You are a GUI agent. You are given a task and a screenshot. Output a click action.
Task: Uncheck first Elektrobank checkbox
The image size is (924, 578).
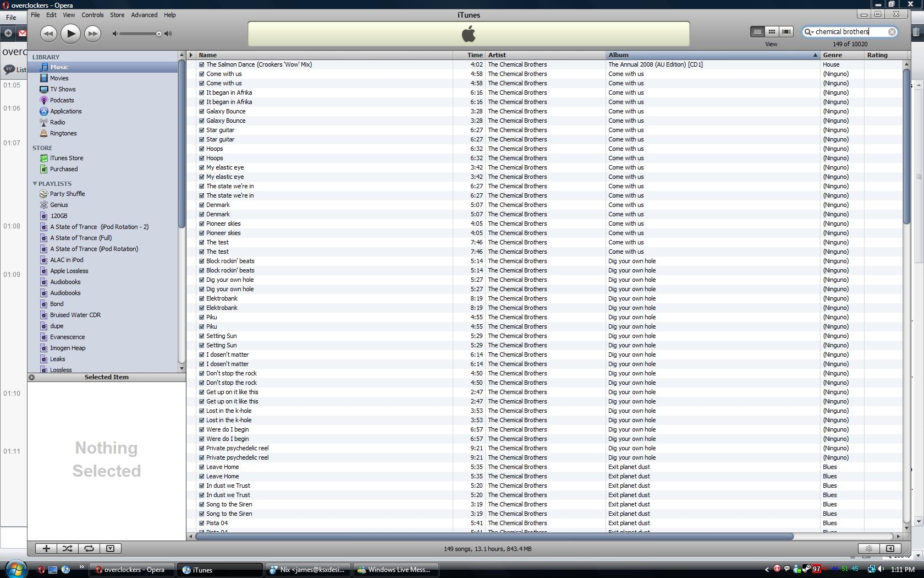(x=201, y=298)
